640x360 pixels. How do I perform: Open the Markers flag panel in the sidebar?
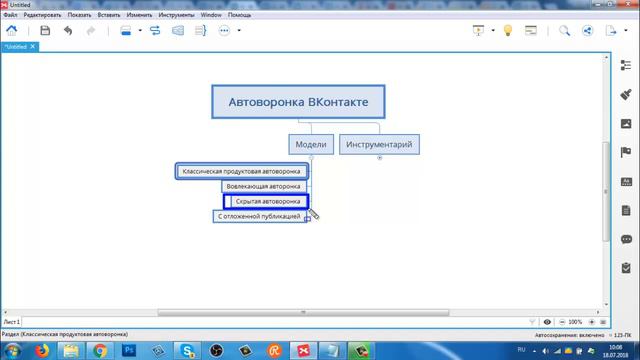pos(626,152)
